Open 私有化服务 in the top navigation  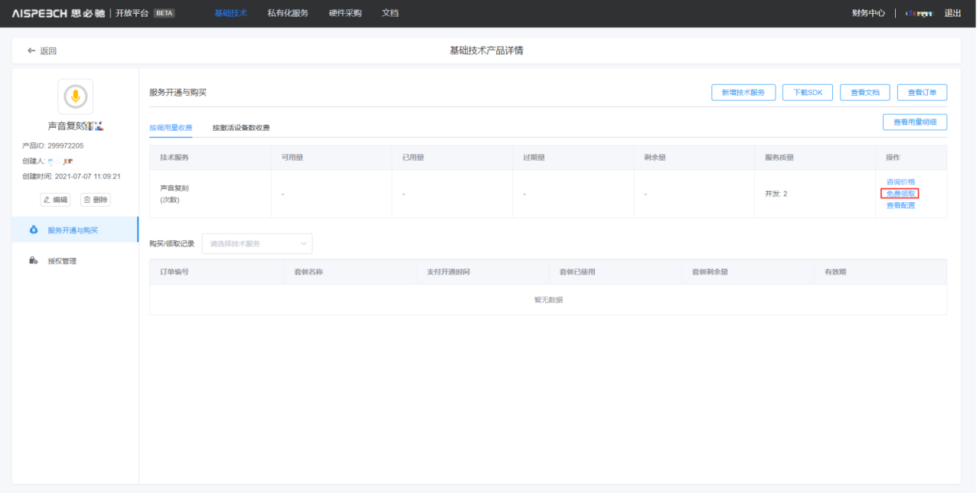coord(288,13)
